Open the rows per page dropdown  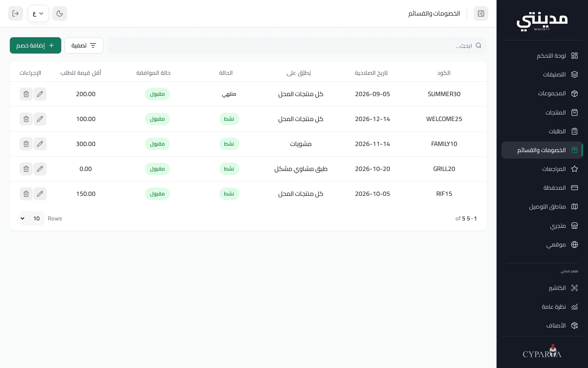[x=32, y=218]
